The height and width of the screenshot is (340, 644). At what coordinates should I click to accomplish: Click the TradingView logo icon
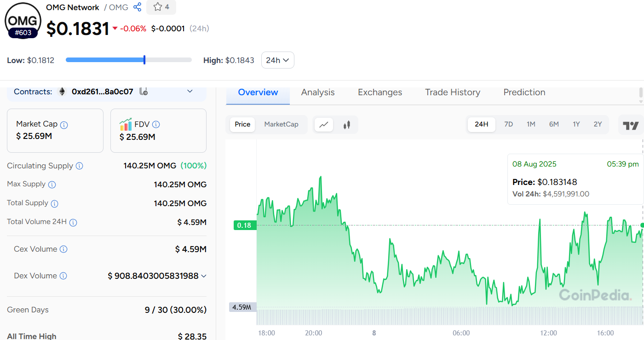tap(631, 125)
